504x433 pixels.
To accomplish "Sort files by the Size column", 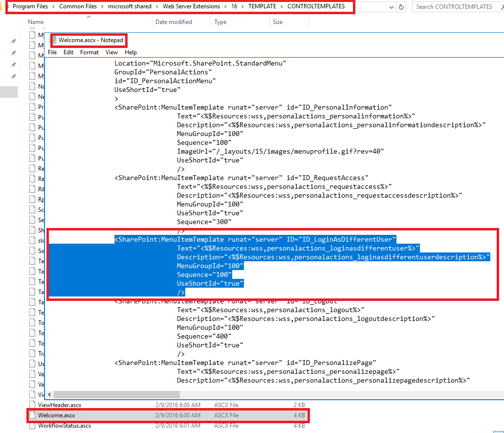I will [278, 22].
